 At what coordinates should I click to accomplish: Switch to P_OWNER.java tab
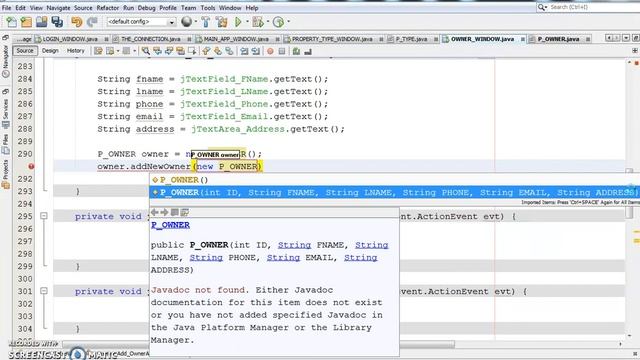(x=558, y=39)
